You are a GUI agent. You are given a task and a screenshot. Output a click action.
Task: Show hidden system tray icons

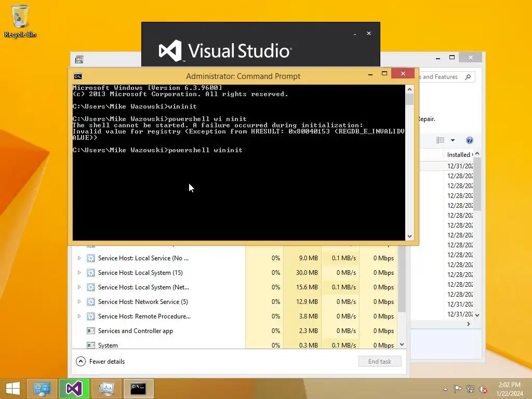(x=445, y=389)
